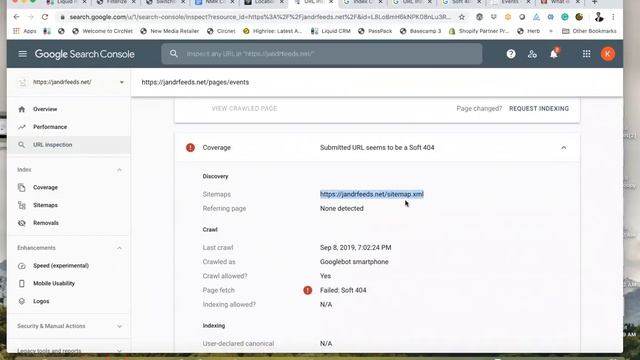Expand Security & Manual Actions
The image size is (640, 360).
(119, 326)
